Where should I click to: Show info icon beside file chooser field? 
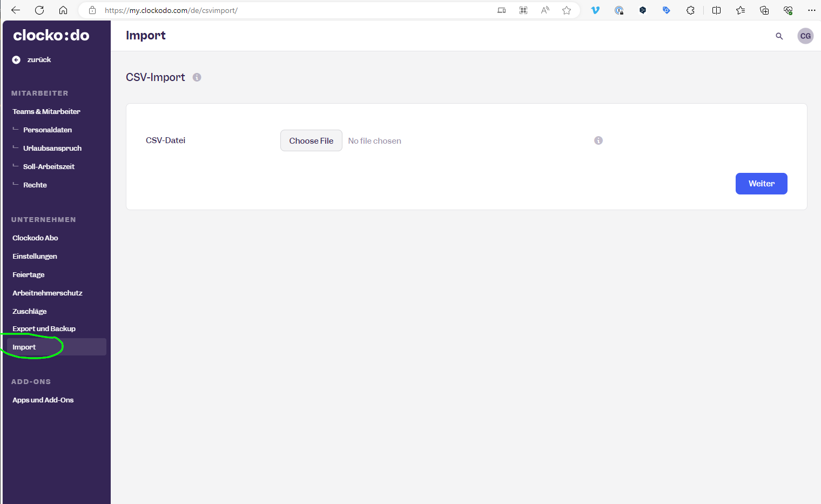pyautogui.click(x=598, y=140)
